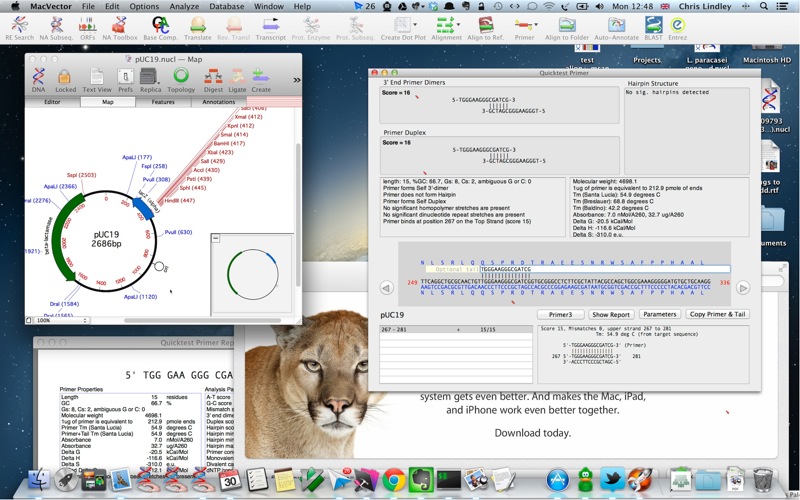Click the Create icon in pUC19 window
The height and width of the screenshot is (500, 800).
261,80
